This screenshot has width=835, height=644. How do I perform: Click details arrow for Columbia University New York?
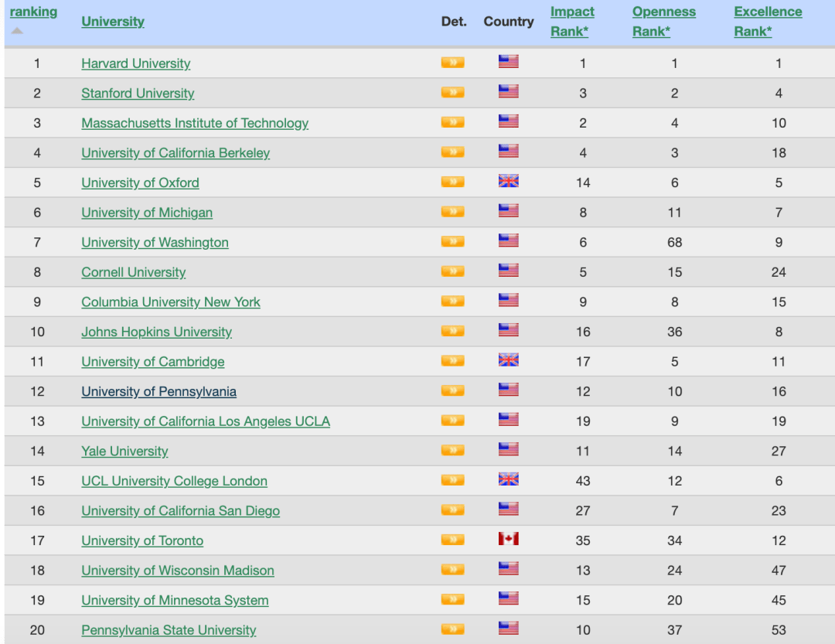click(452, 301)
